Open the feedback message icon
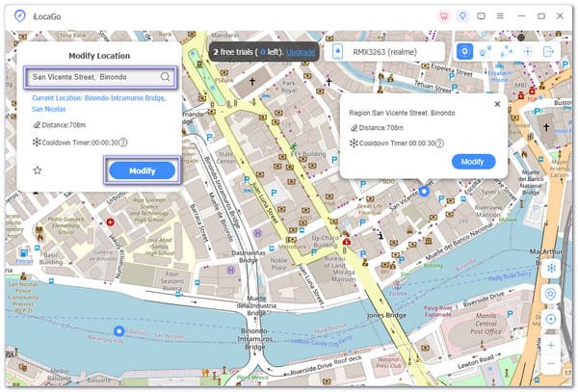 tap(482, 16)
